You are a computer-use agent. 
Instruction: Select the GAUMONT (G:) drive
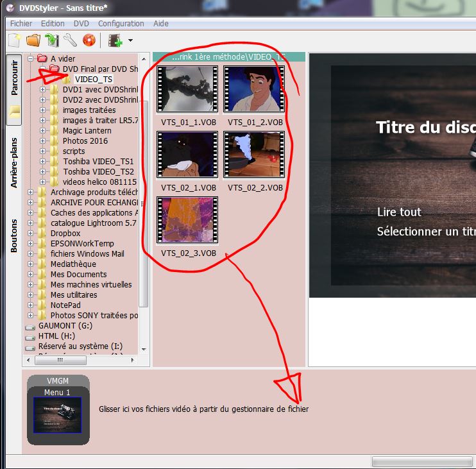coord(65,326)
